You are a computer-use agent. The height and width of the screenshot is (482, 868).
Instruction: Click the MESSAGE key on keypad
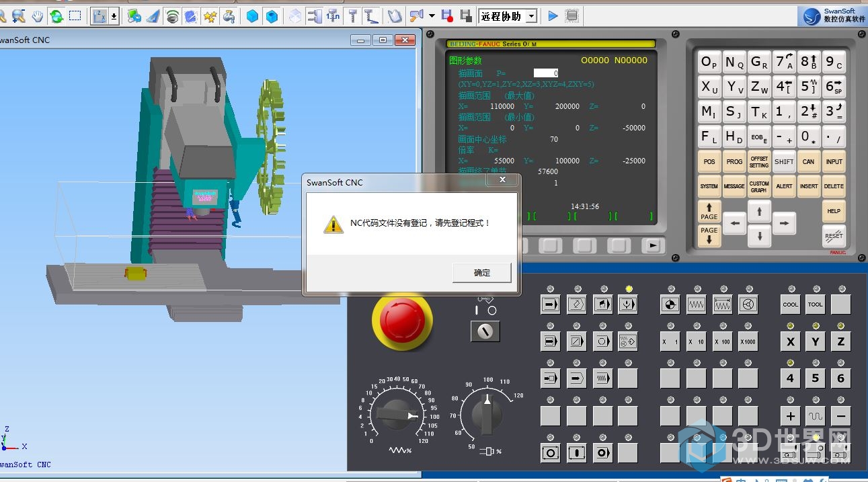coord(734,186)
